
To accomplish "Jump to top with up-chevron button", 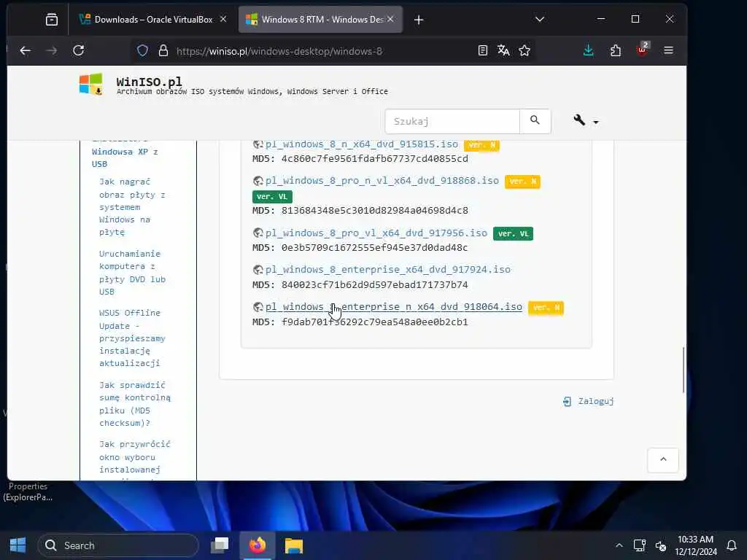I will pos(662,459).
